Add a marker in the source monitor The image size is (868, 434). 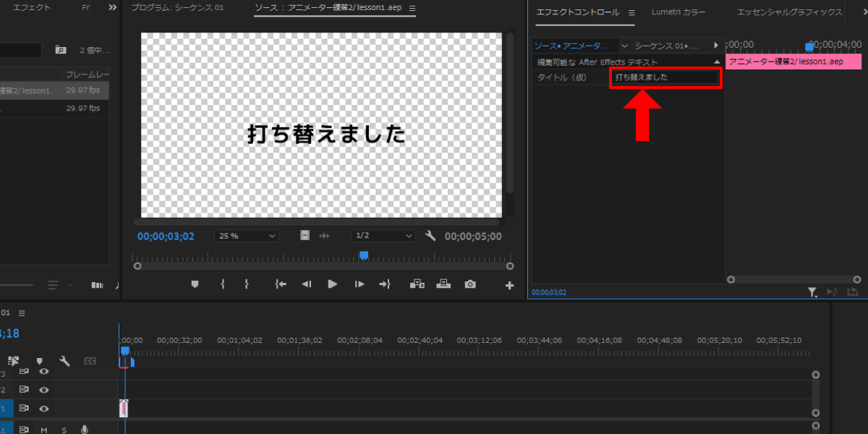195,284
